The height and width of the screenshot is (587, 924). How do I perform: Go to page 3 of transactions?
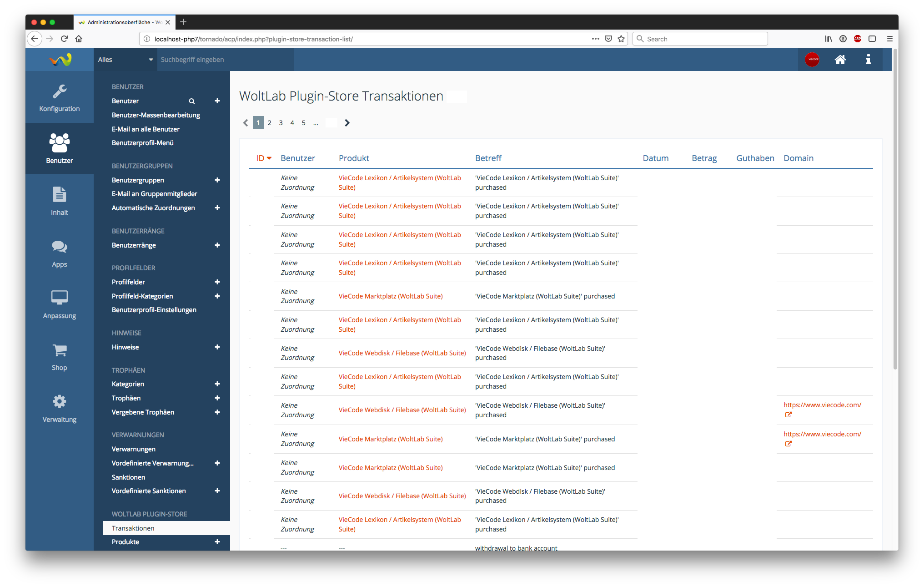[x=281, y=123]
